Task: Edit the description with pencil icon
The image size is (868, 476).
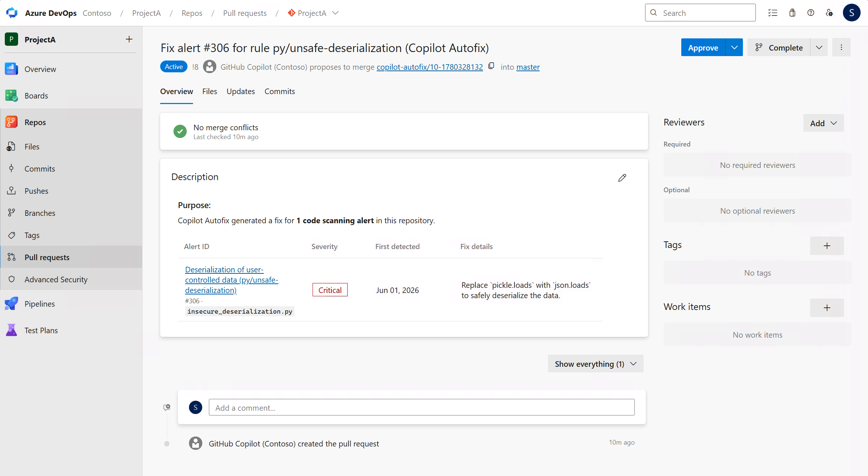Action: click(x=622, y=177)
